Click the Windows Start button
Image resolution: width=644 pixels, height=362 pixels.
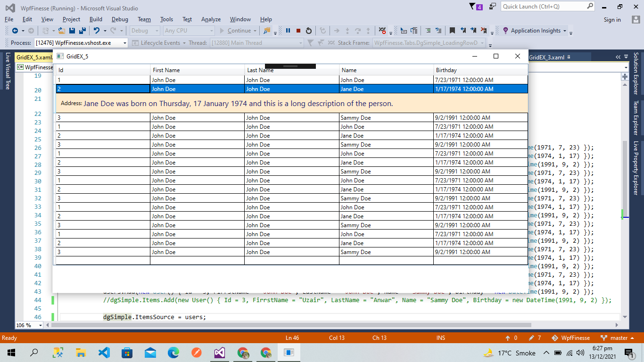pyautogui.click(x=11, y=353)
